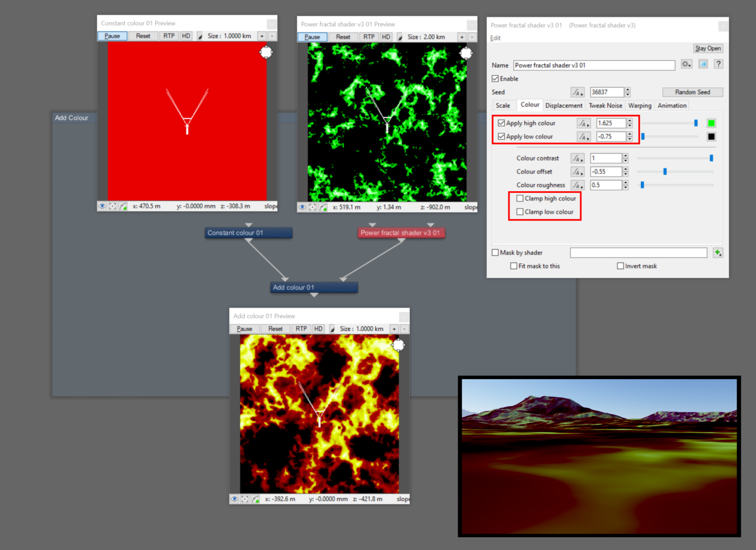Click the green curve icon in Add colour 01 Preview
The image size is (756, 550).
pyautogui.click(x=255, y=499)
